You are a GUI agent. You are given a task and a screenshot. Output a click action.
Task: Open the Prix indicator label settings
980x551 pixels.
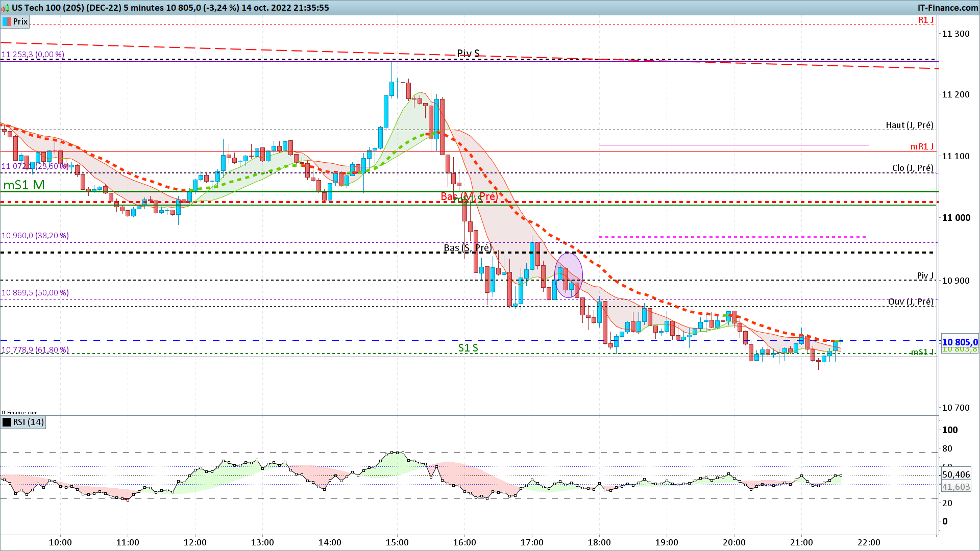point(20,21)
